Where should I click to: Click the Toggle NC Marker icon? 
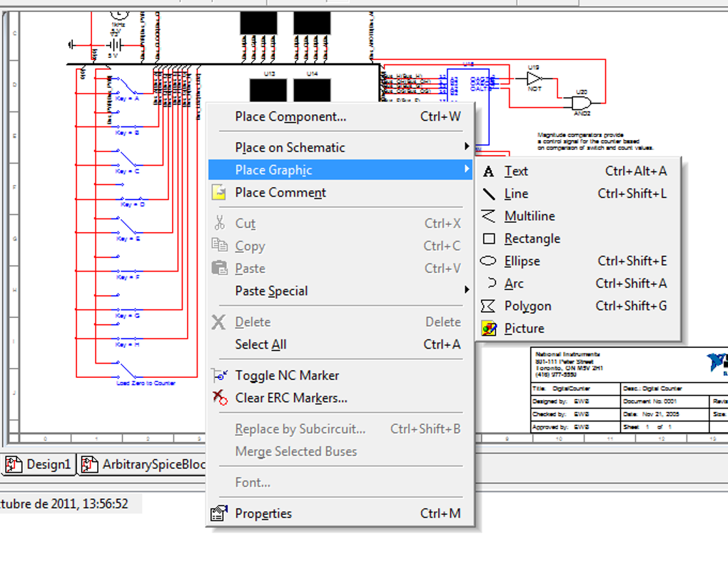click(220, 375)
